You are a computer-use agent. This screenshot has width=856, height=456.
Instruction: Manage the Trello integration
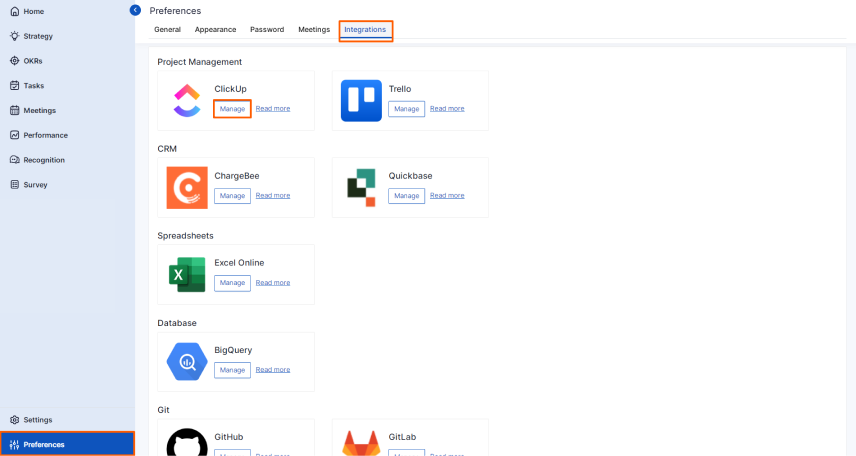tap(406, 109)
